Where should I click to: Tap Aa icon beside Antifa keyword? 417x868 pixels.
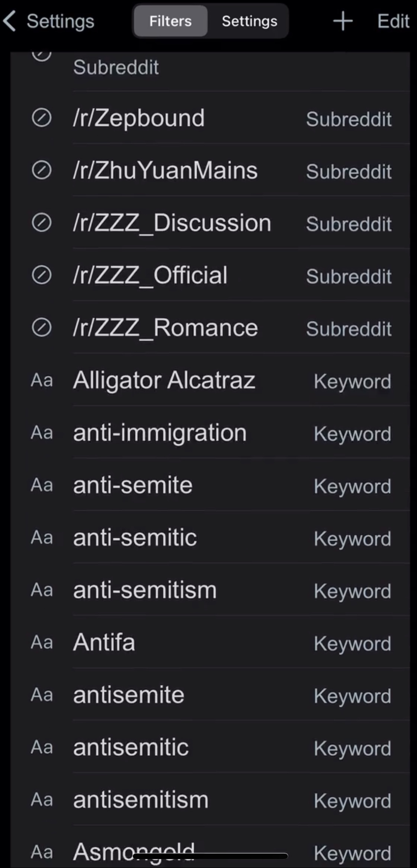[42, 642]
